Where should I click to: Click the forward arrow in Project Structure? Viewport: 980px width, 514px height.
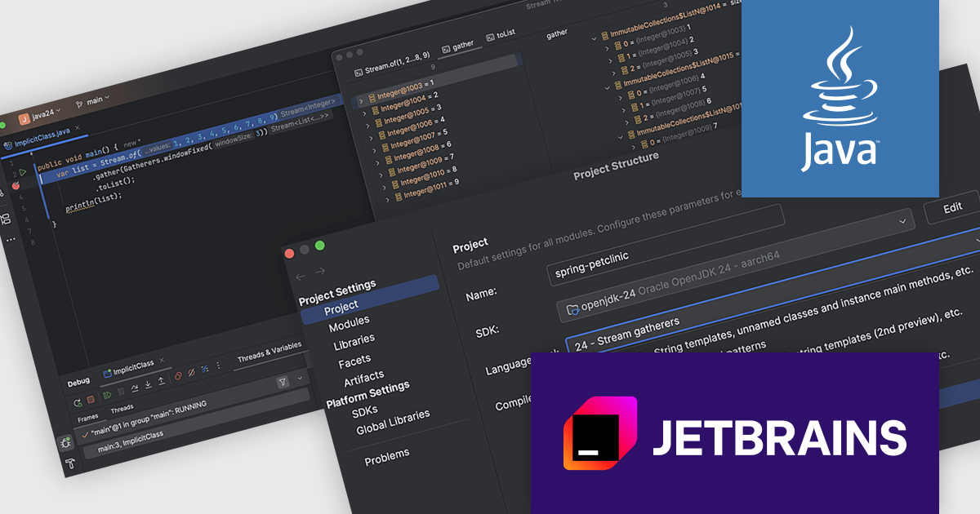[320, 271]
